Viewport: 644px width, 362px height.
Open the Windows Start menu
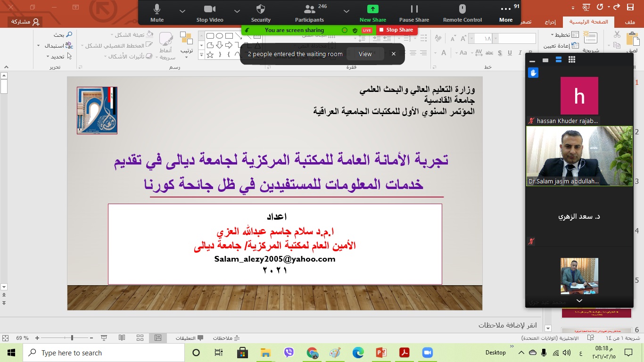pos(11,353)
